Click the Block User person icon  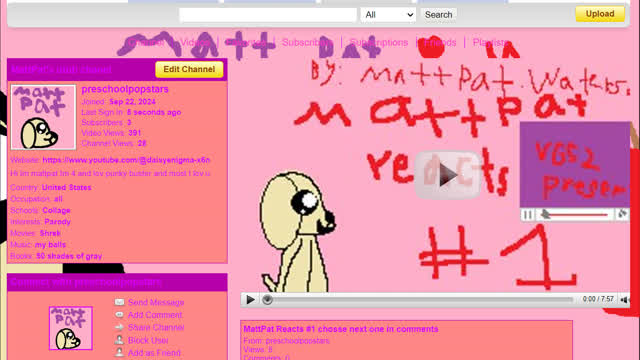click(119, 340)
